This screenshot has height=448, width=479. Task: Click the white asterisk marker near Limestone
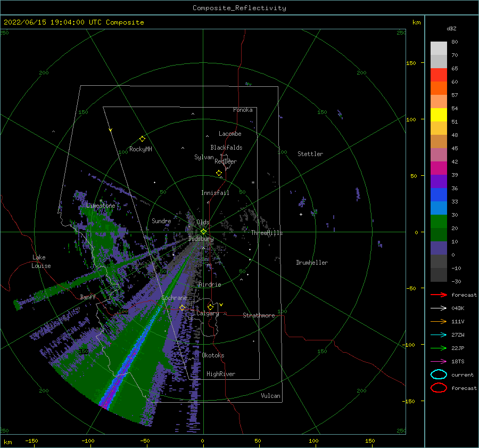click(x=101, y=201)
